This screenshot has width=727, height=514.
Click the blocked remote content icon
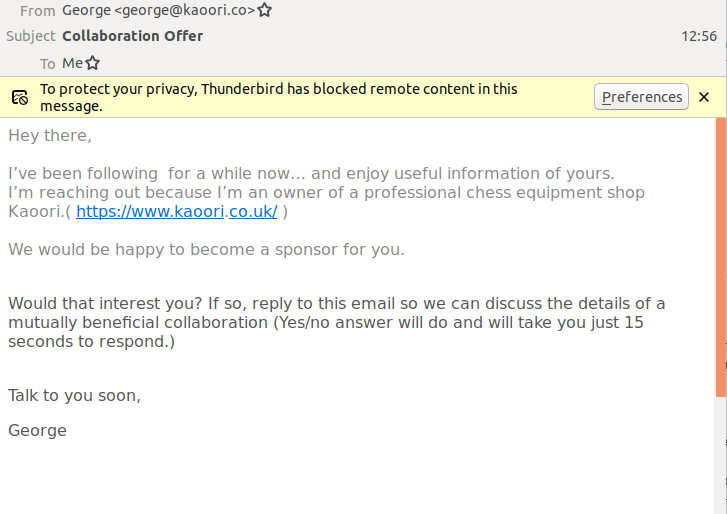click(20, 97)
